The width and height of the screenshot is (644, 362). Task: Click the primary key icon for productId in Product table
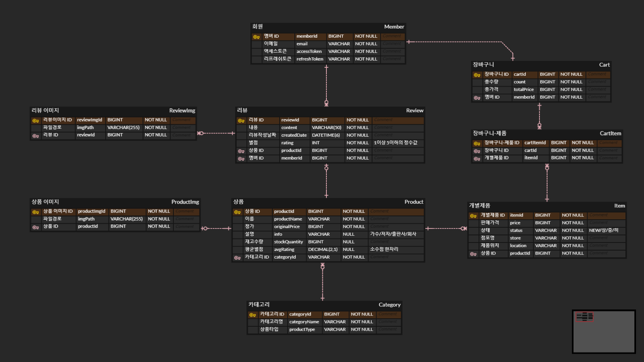[237, 212]
